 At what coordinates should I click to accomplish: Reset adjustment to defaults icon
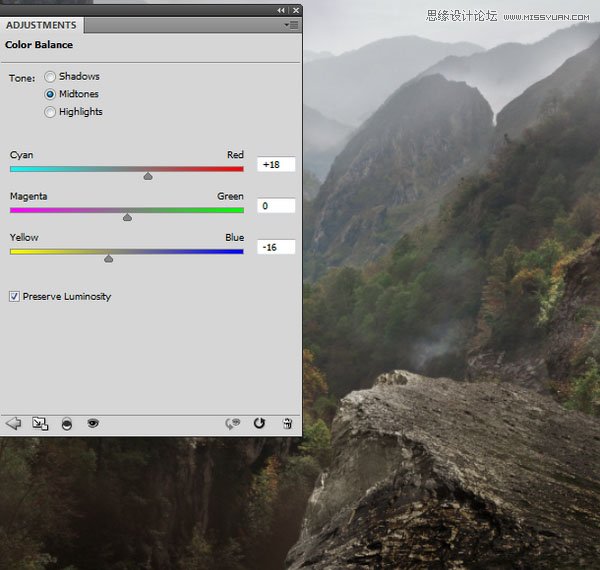(259, 423)
